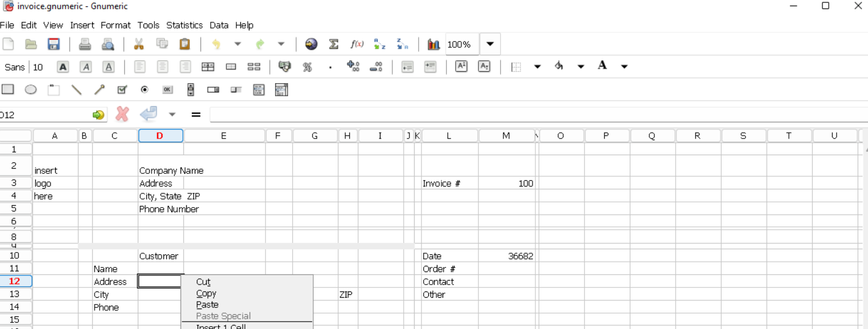Open the redo dropdown arrow
Viewport: 868px width, 329px height.
point(281,44)
